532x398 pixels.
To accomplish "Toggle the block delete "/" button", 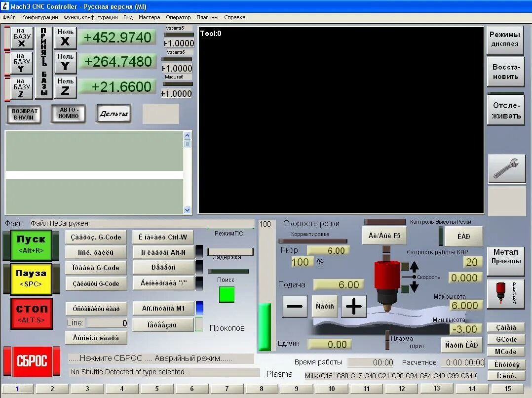I will coord(163,283).
